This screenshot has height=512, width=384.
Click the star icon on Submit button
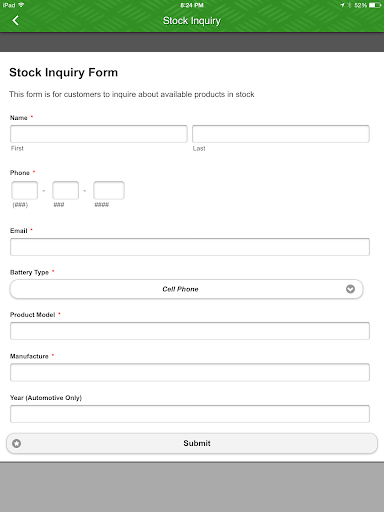(16, 443)
